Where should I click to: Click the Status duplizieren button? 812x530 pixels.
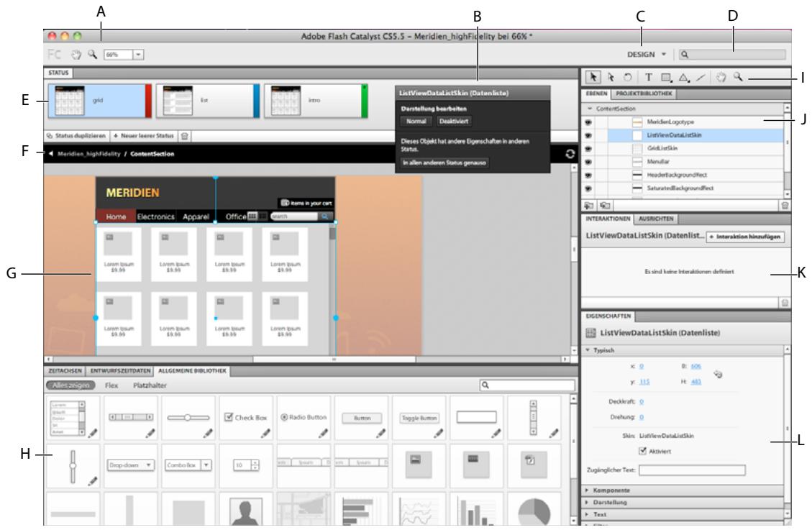point(77,136)
